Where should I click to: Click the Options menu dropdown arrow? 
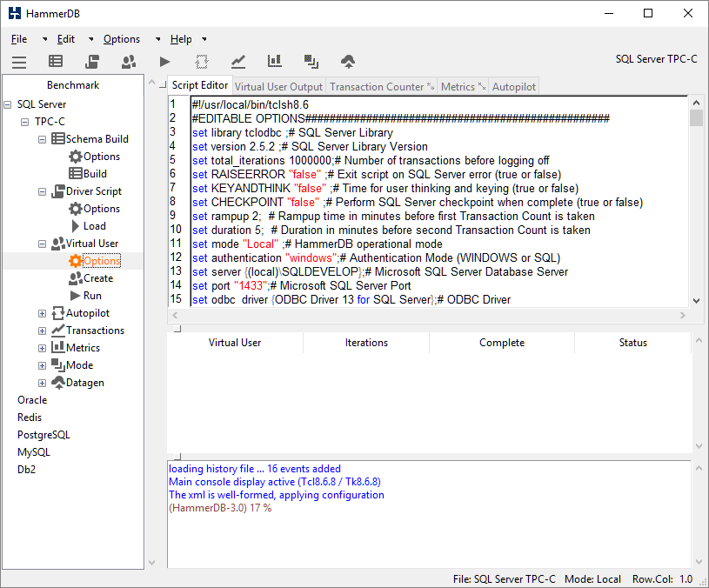click(x=157, y=39)
